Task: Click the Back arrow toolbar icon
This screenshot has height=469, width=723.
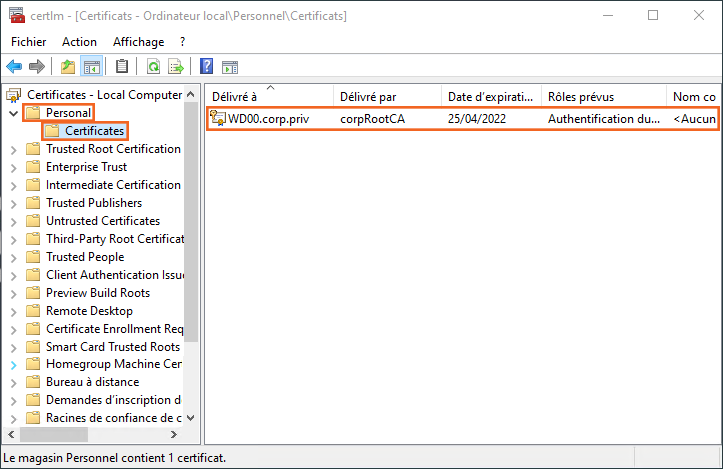Action: point(14,67)
